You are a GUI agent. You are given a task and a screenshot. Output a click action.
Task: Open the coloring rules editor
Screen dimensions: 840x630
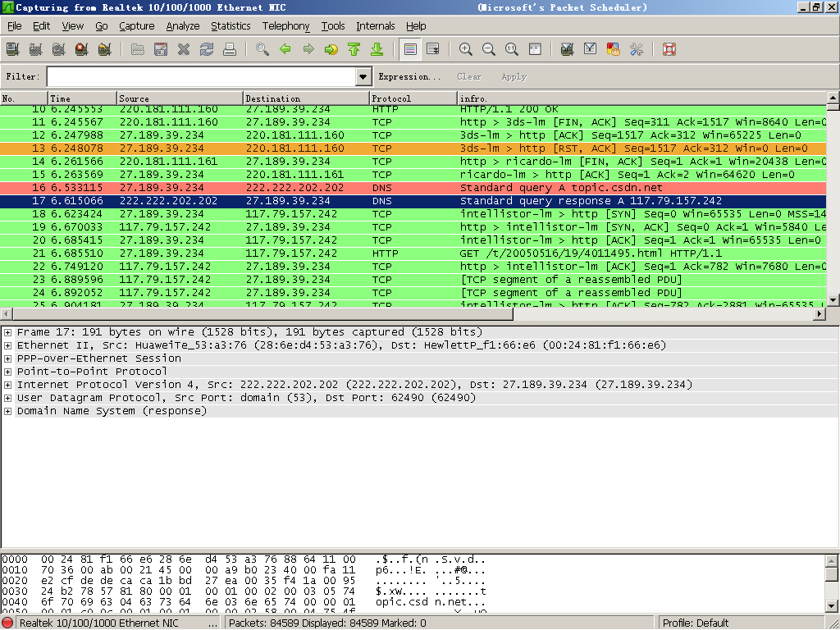click(614, 49)
